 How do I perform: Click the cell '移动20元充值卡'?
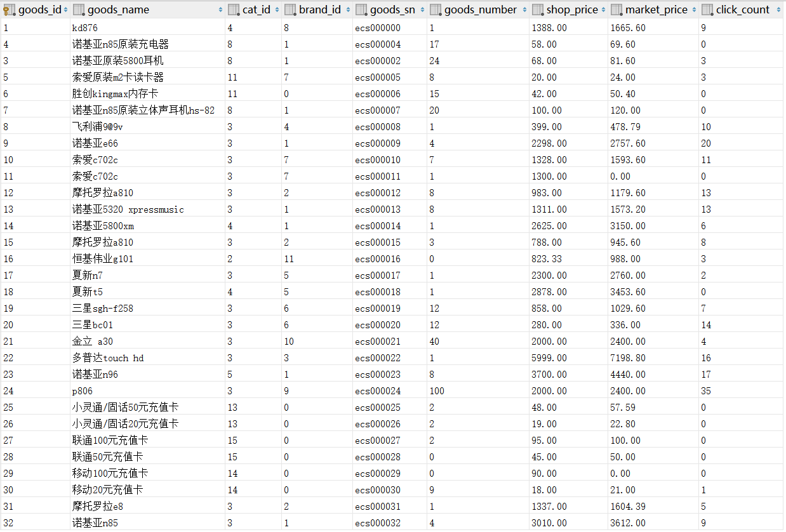[108, 490]
